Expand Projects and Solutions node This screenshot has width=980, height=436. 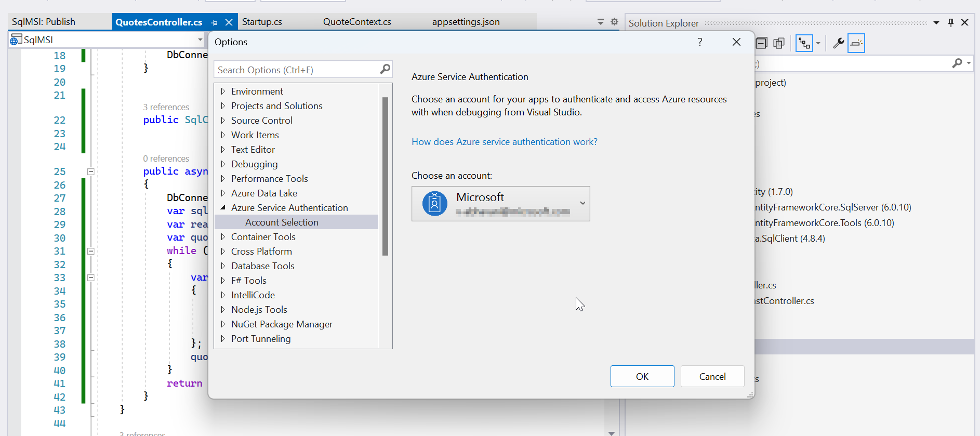[x=223, y=105]
